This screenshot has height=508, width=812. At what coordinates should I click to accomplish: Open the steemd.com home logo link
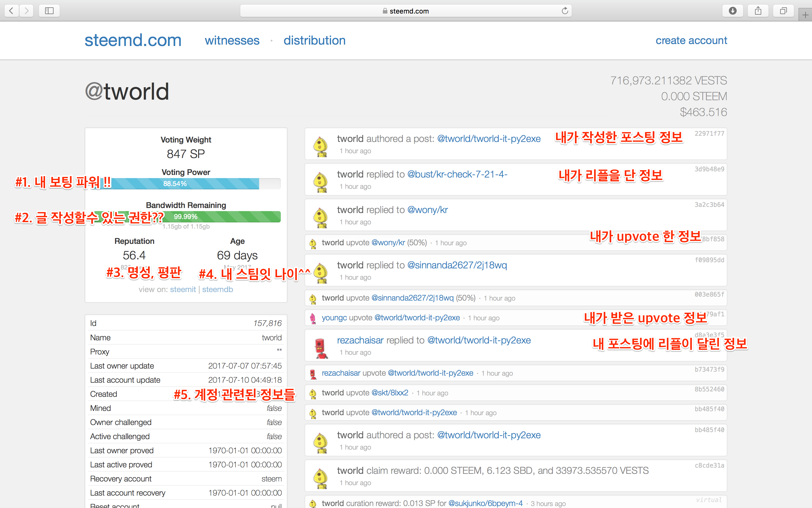pyautogui.click(x=133, y=40)
